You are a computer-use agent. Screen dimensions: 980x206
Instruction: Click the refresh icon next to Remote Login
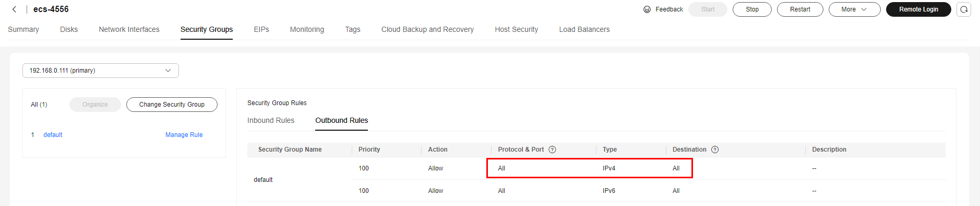(964, 9)
